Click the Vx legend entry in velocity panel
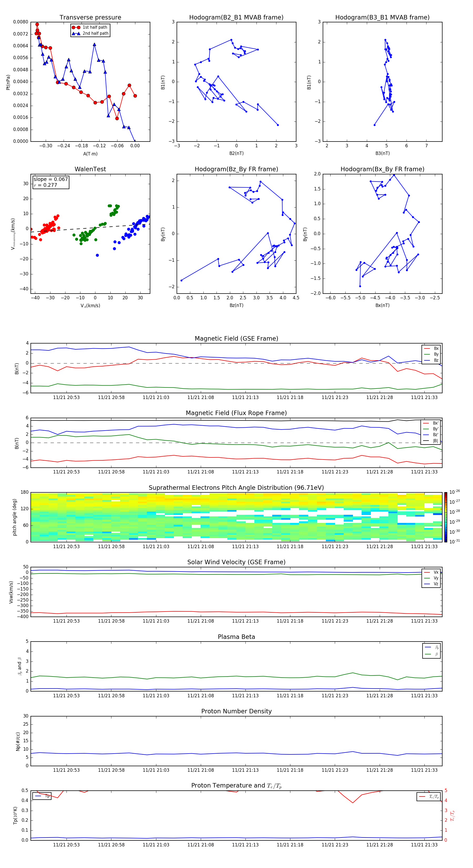Screen dimensions: 473x868 [431, 572]
